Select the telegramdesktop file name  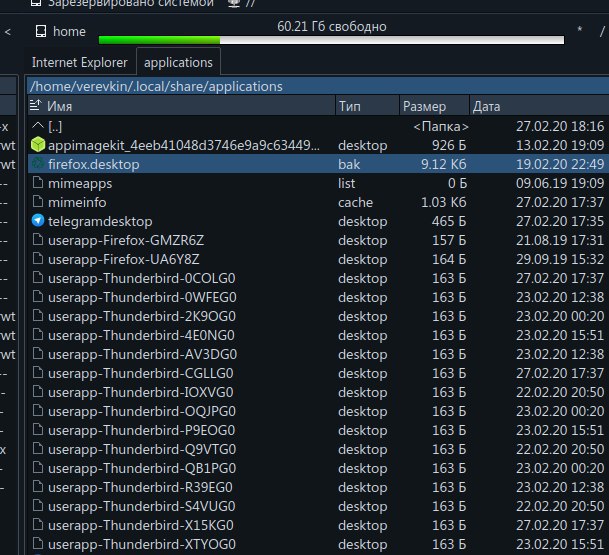click(100, 221)
